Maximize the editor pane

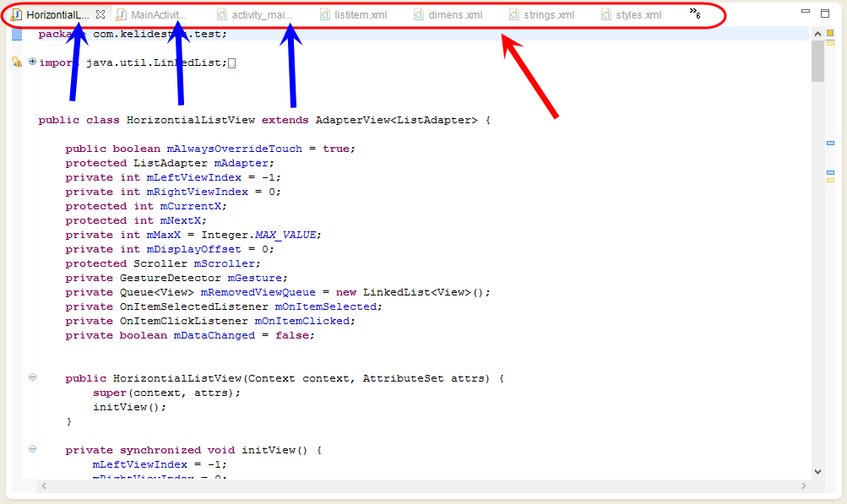coord(825,14)
